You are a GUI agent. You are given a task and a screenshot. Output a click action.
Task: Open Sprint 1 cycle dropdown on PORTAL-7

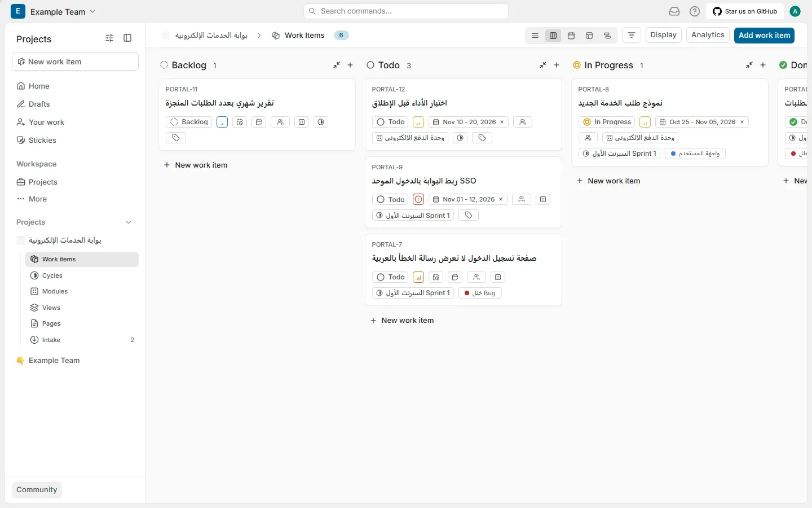[x=413, y=293]
